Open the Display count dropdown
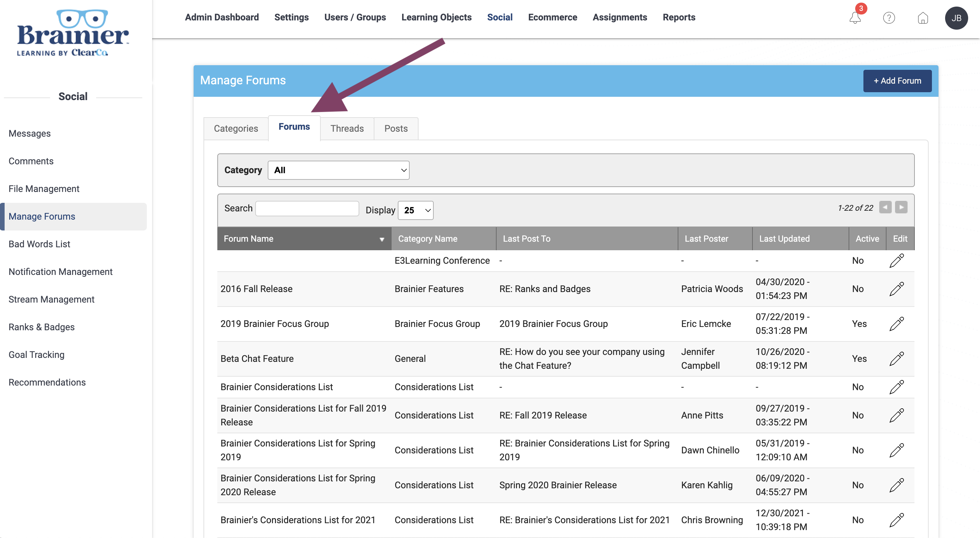 coord(416,210)
